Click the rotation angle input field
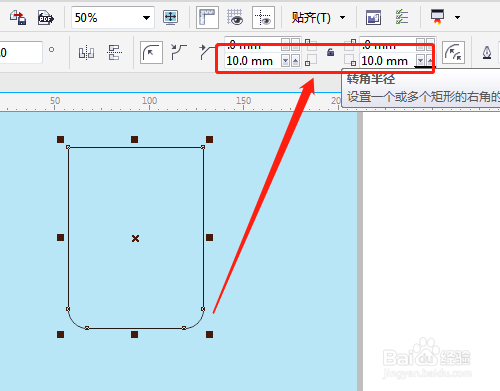The image size is (500, 391). click(21, 52)
